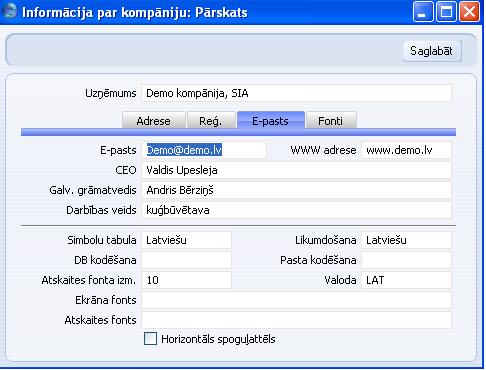
Task: Click the Uzņēmums field
Action: coord(296,93)
